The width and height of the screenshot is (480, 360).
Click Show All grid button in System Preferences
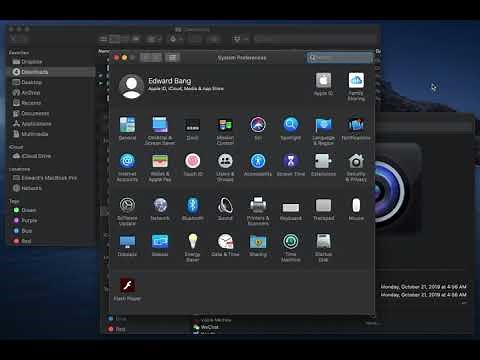point(172,58)
